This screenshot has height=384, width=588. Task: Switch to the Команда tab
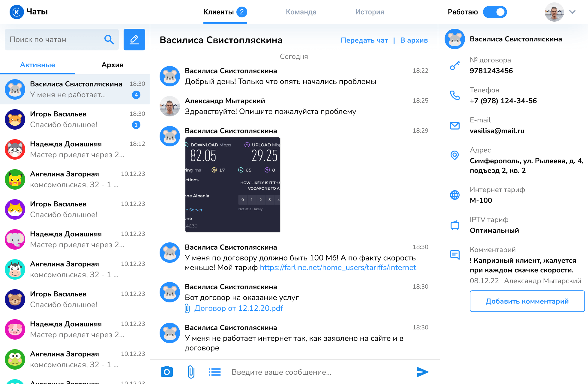[x=301, y=12]
